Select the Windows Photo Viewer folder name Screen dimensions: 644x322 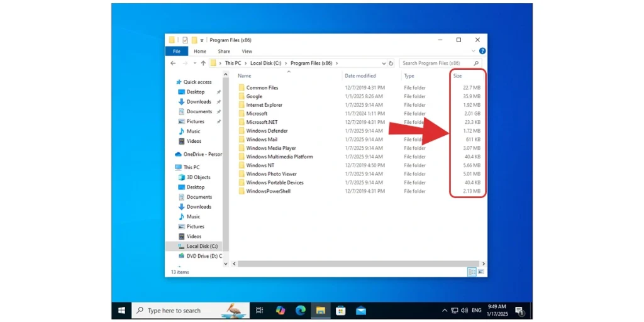(272, 174)
